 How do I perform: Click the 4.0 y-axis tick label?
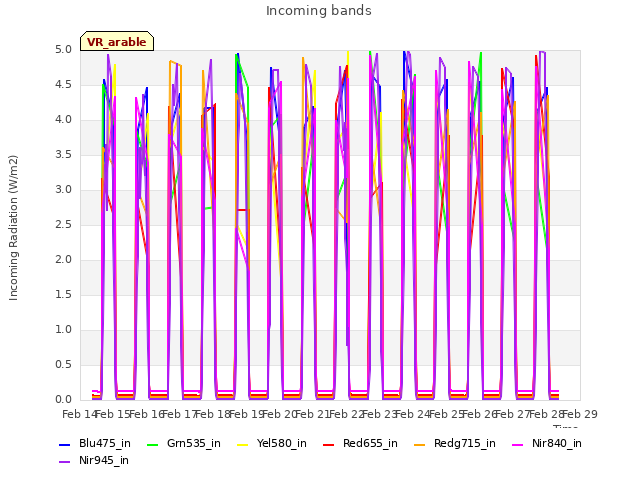[63, 120]
